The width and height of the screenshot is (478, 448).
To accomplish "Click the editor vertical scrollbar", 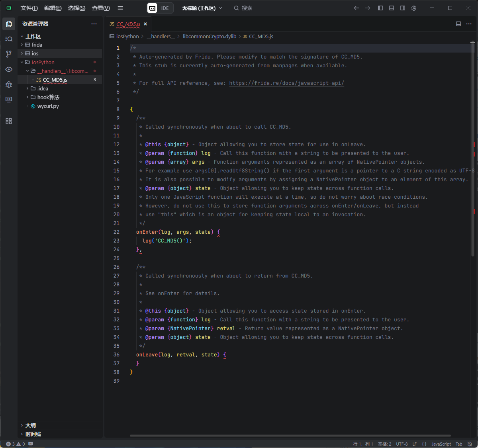I will [x=473, y=149].
